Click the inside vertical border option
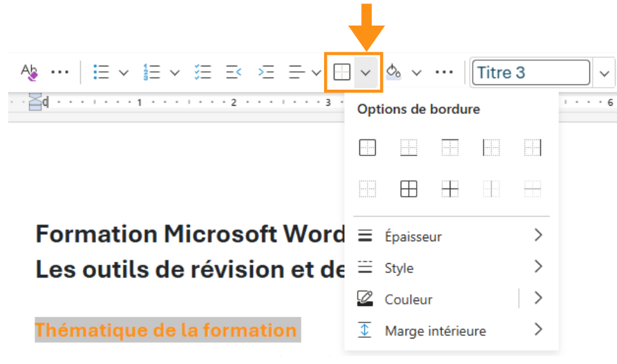Screen dimensions: 617x364 click(491, 189)
